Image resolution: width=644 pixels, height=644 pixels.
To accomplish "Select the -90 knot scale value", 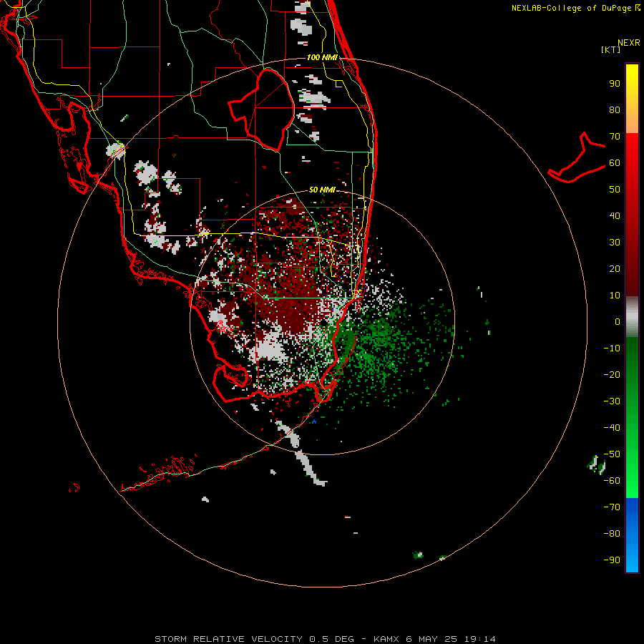I will pyautogui.click(x=612, y=560).
